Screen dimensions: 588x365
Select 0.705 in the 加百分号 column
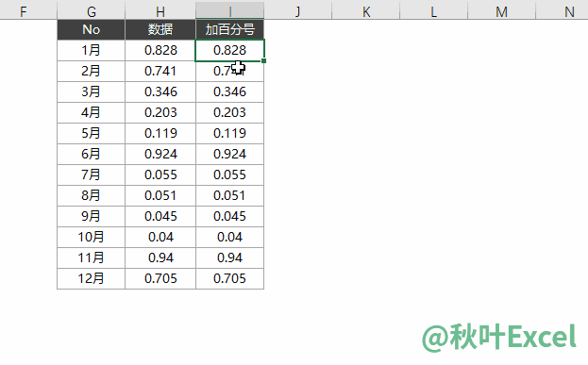coord(230,278)
